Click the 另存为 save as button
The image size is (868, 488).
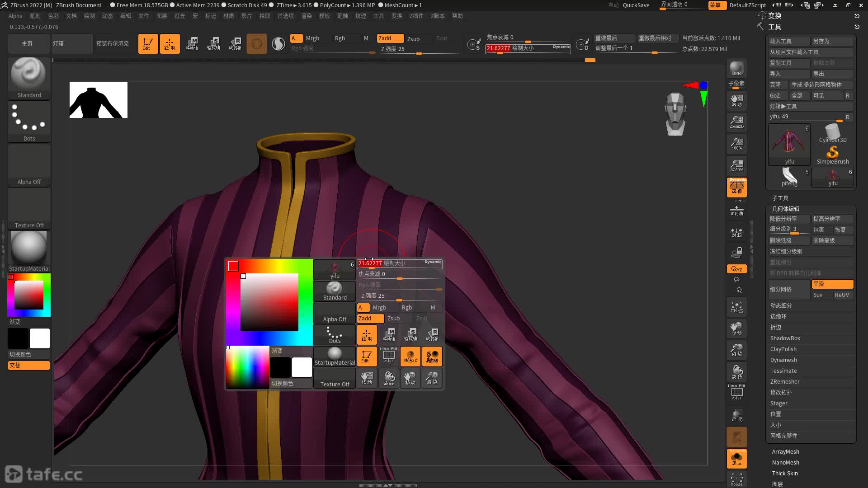pyautogui.click(x=832, y=41)
